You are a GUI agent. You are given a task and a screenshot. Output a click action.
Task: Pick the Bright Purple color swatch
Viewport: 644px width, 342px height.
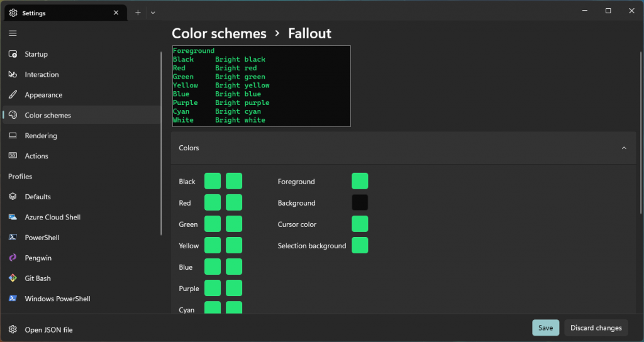234,288
